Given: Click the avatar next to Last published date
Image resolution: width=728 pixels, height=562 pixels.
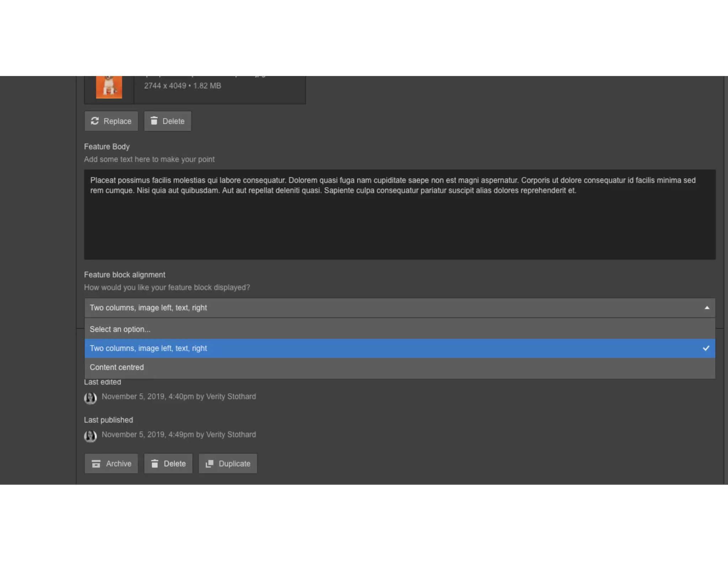Looking at the screenshot, I should click(x=90, y=436).
